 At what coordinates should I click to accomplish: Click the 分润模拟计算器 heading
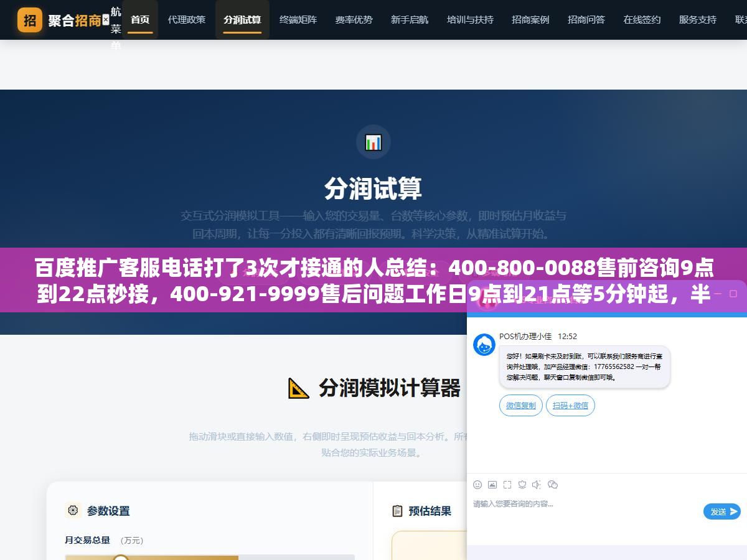pyautogui.click(x=390, y=388)
